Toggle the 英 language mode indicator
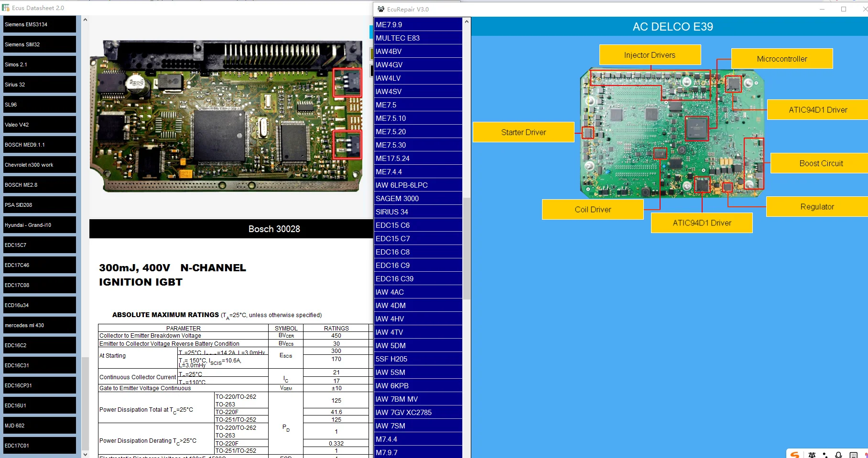This screenshot has width=868, height=458. tap(812, 455)
